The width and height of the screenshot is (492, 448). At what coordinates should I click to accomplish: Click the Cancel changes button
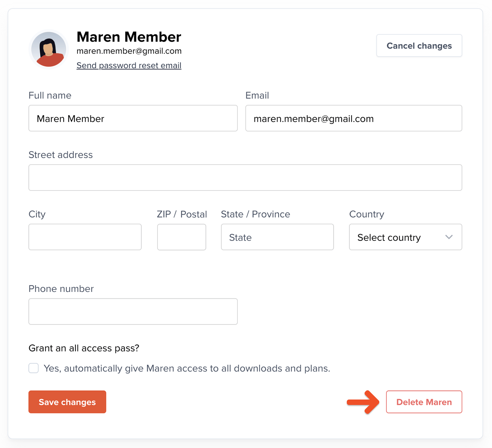(x=419, y=46)
